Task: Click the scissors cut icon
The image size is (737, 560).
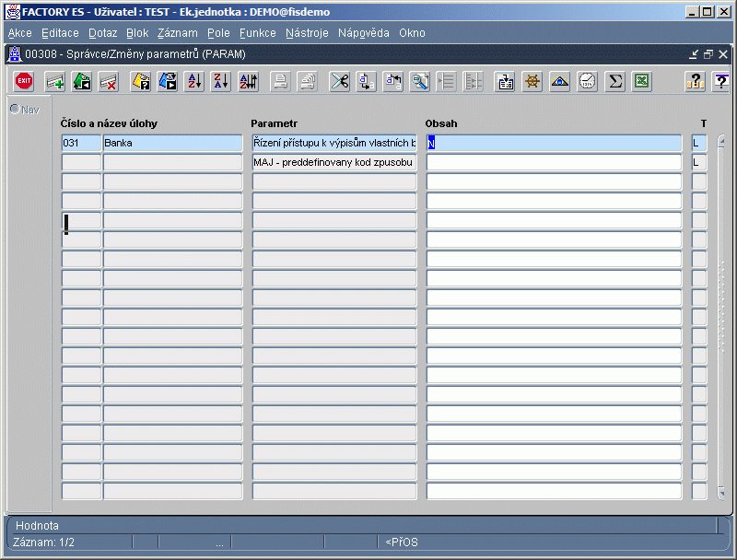Action: click(x=339, y=82)
